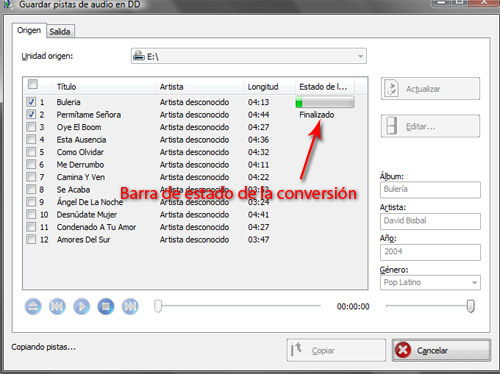
Task: Check the Oye El Boom track checkbox
Action: click(31, 127)
